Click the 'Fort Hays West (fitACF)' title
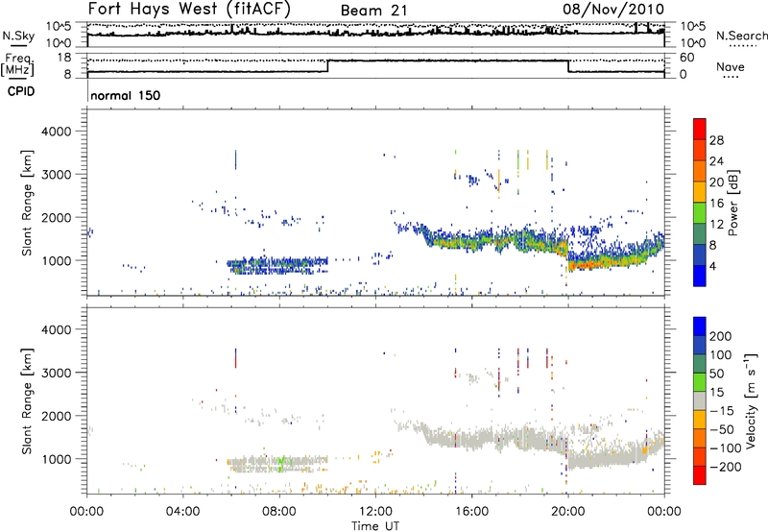 click(x=189, y=9)
